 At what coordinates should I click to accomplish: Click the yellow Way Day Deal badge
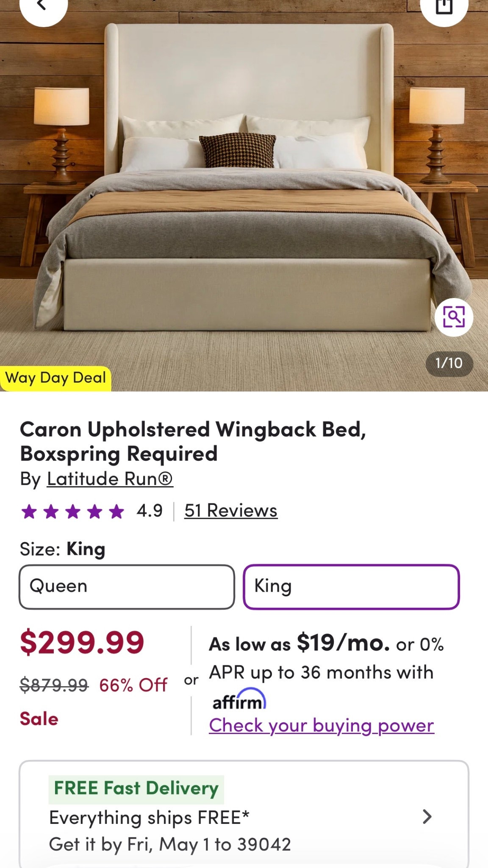tap(55, 378)
